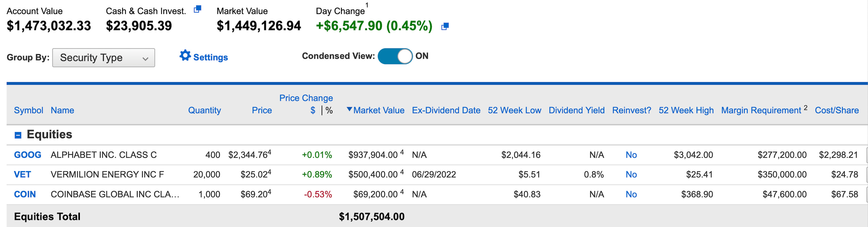Open popup icon next to Day Change value
This screenshot has height=227, width=868.
[x=445, y=26]
